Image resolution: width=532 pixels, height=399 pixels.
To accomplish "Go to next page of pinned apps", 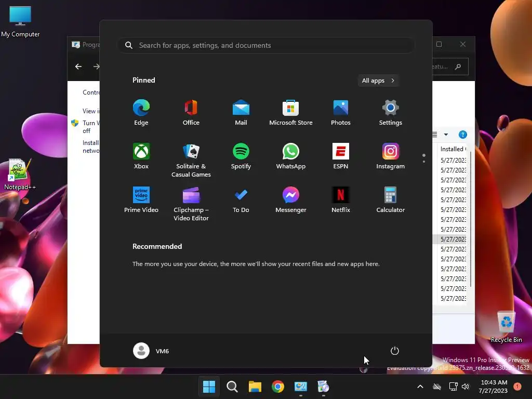I will 424,162.
